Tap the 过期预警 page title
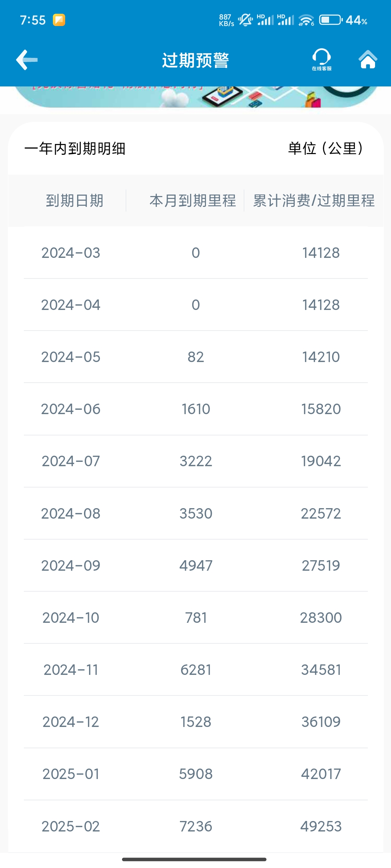Viewport: 391px width, 868px height. click(195, 60)
